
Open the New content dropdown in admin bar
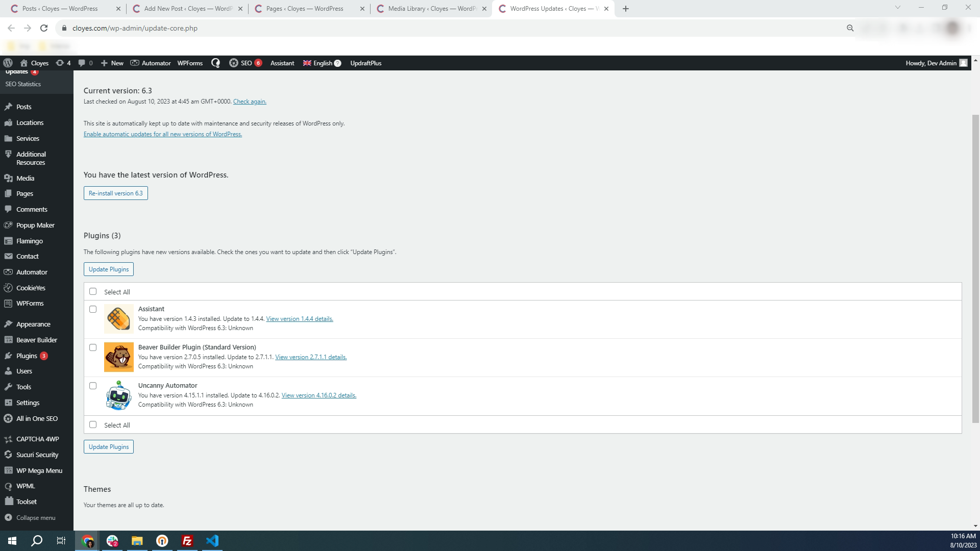click(112, 63)
